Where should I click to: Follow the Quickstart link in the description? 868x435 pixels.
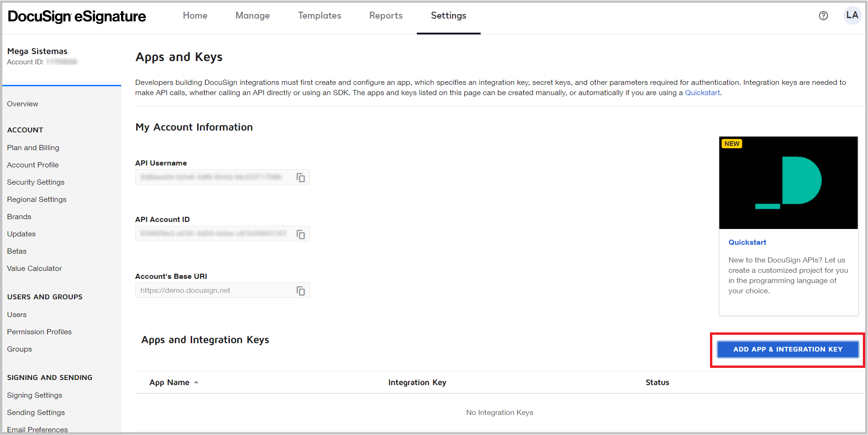pos(702,93)
